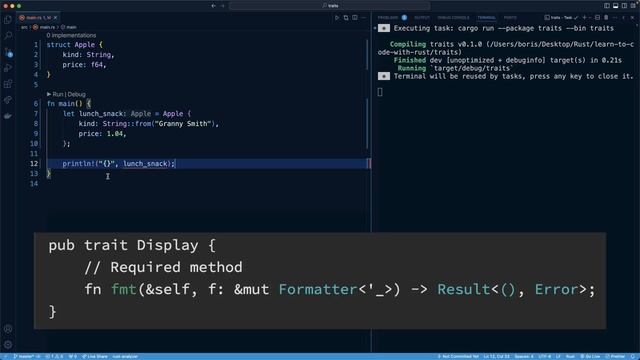Go forward using the navigation arrow
Viewport: 640px width, 360px height.
(x=223, y=6)
